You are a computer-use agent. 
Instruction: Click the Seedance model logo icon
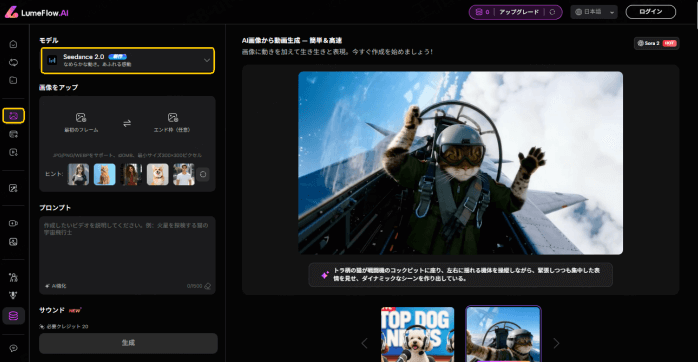tap(52, 60)
